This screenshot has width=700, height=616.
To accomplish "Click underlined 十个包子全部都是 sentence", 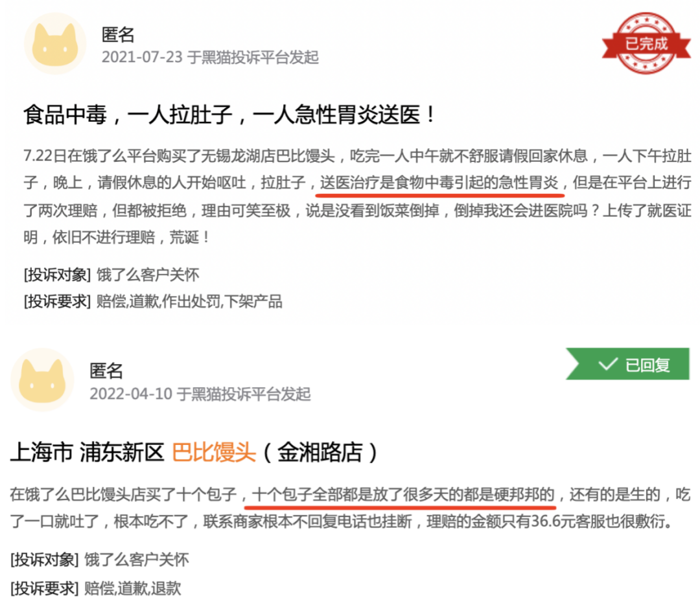I will click(x=403, y=494).
